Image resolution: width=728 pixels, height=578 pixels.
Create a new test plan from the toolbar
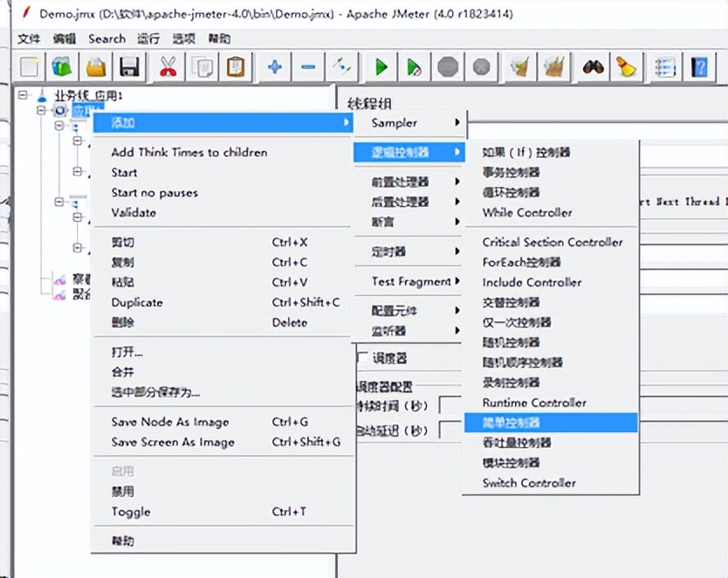(29, 67)
